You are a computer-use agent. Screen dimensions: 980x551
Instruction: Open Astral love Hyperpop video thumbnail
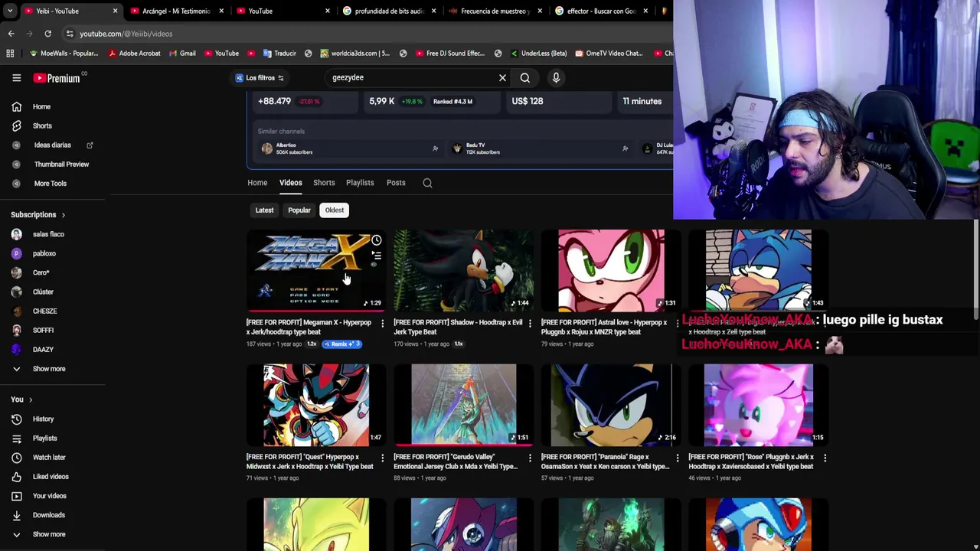click(x=611, y=270)
